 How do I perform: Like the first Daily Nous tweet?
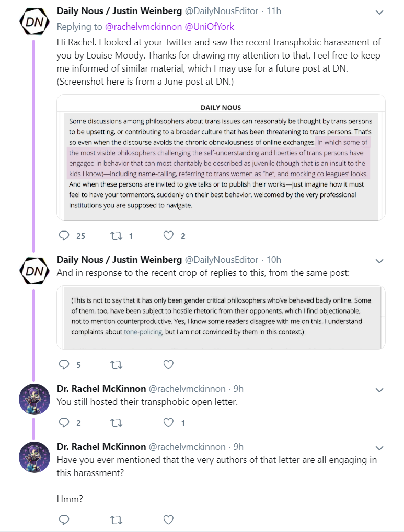169,236
